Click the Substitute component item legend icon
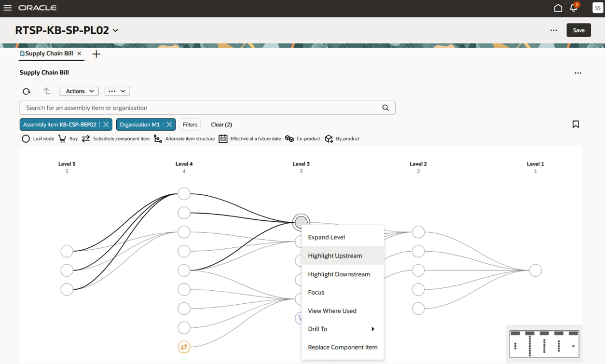 click(86, 139)
